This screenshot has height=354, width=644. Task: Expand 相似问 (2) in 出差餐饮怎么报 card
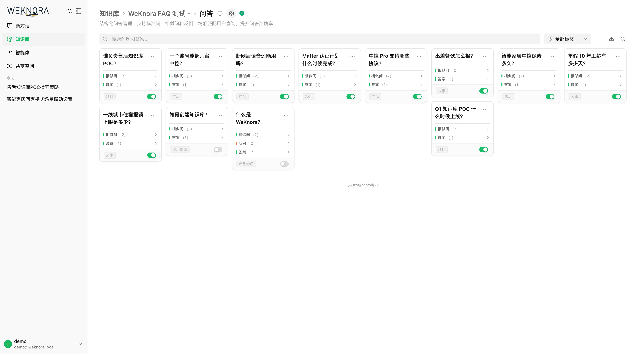pyautogui.click(x=462, y=70)
